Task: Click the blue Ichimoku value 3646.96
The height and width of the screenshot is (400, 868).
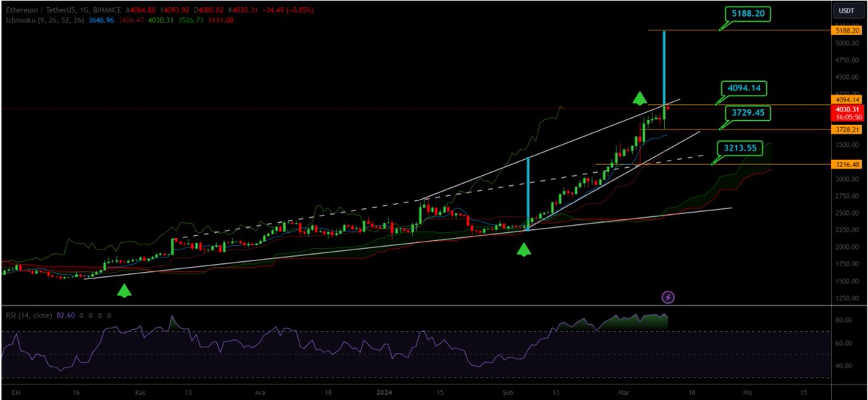Action: click(x=101, y=20)
